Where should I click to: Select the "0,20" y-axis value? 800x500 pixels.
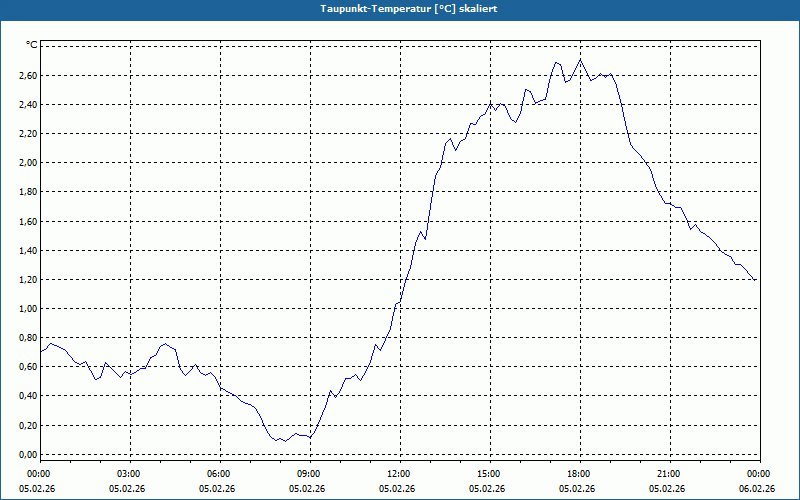29,426
